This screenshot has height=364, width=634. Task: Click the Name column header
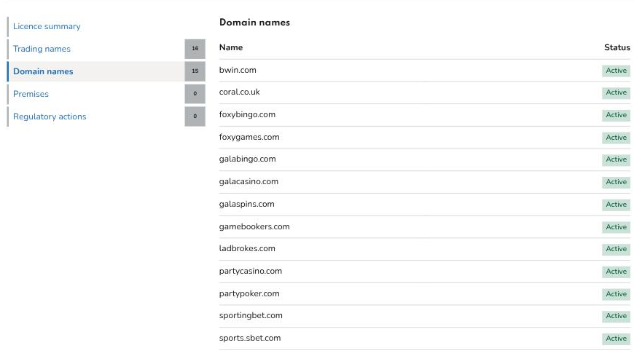(x=231, y=47)
